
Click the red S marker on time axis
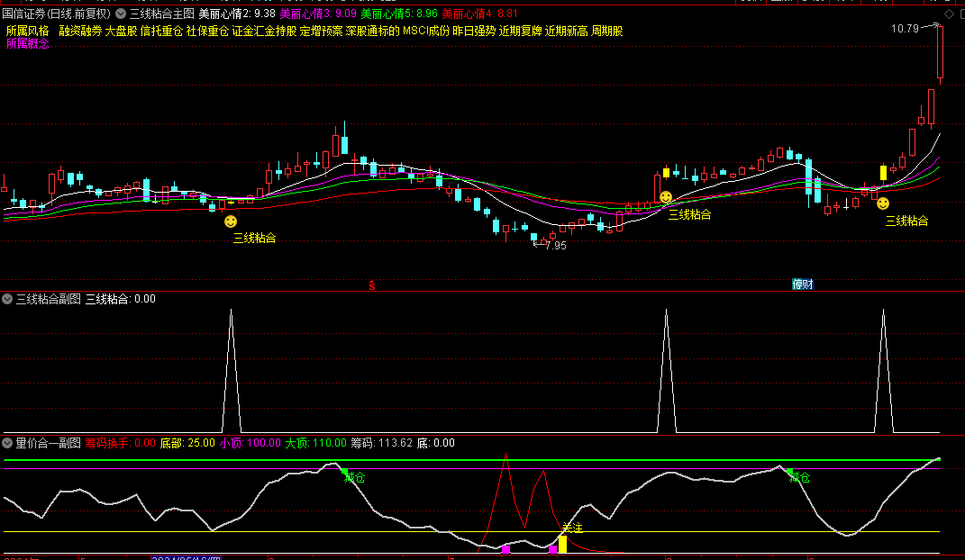point(371,285)
